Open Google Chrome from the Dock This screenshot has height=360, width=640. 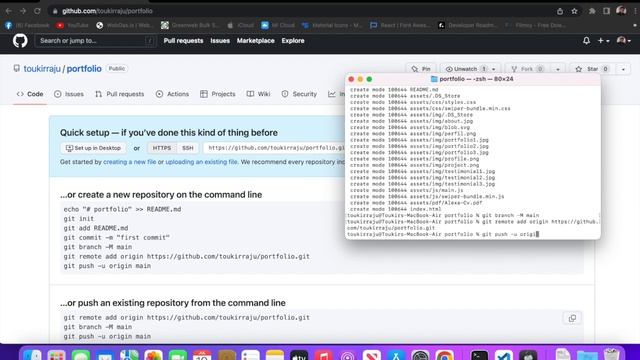(x=444, y=356)
